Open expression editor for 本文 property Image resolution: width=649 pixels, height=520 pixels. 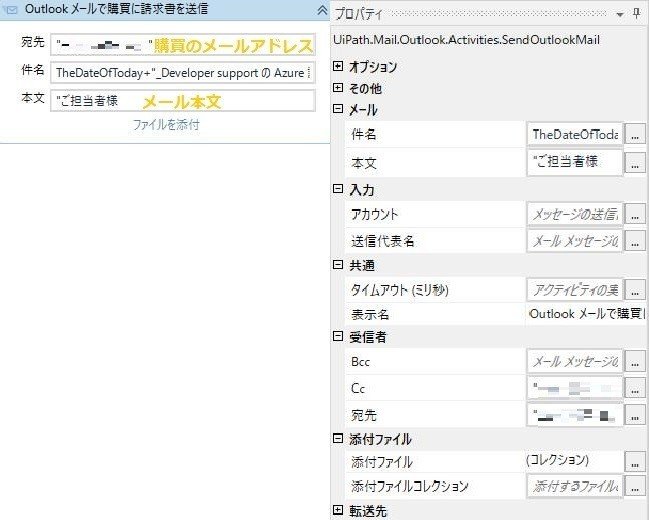tap(635, 163)
